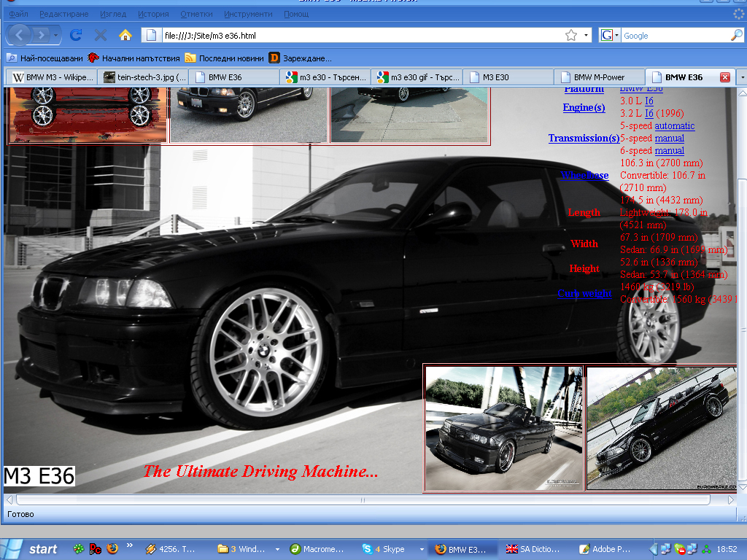This screenshot has width=747, height=560.
Task: Open the Най-посещавани bookmark folder
Action: 44,58
